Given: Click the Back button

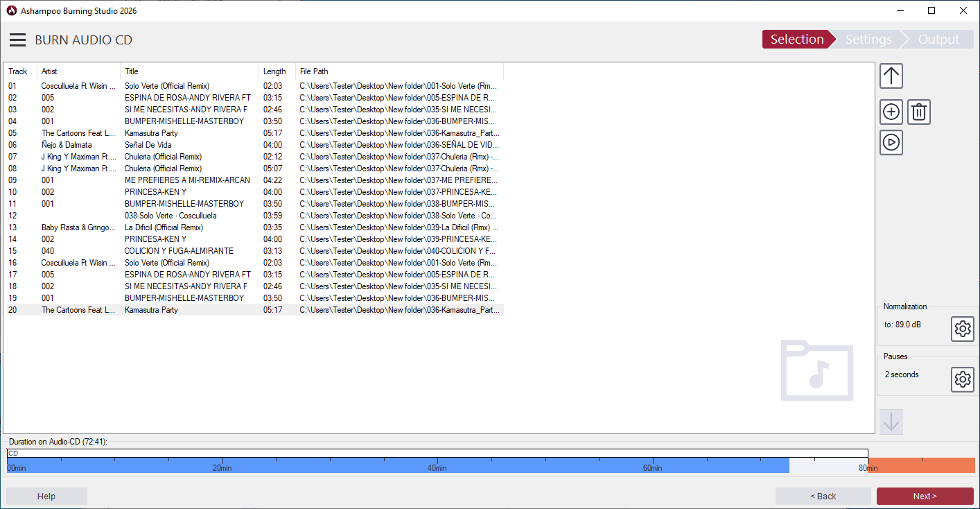Looking at the screenshot, I should coord(823,496).
